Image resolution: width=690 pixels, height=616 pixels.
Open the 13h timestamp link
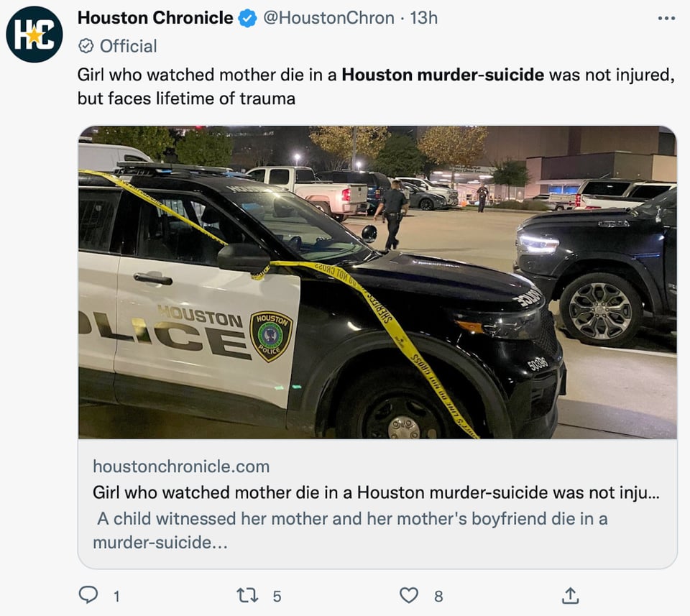click(x=424, y=18)
